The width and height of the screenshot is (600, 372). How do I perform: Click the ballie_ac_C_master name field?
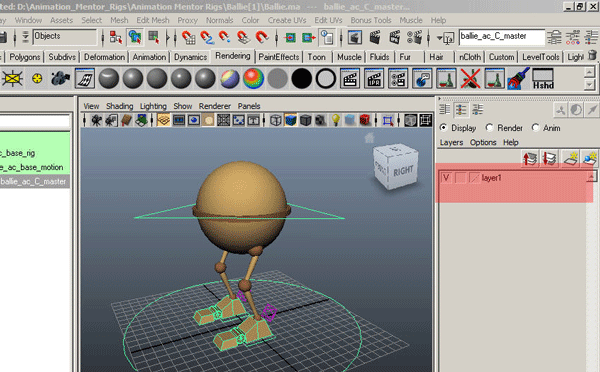502,37
